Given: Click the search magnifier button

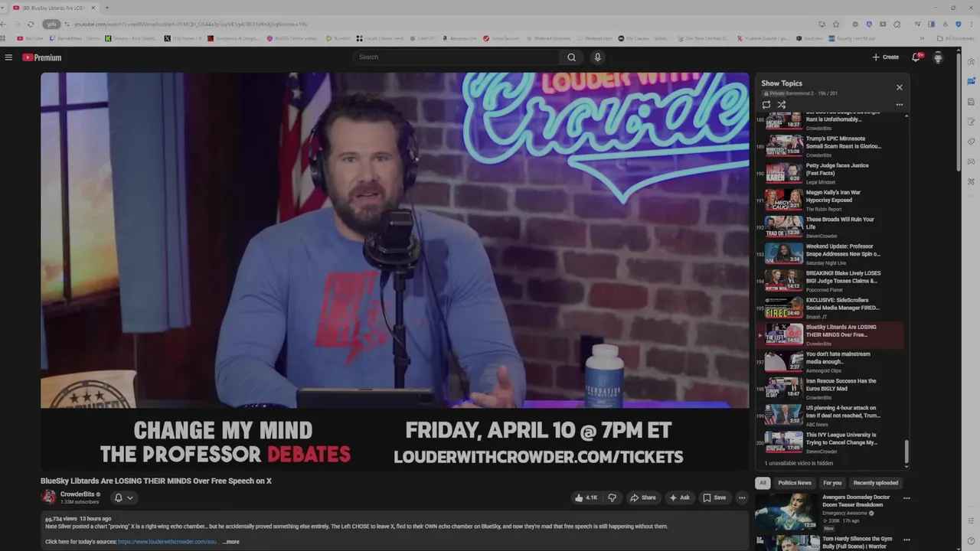Looking at the screenshot, I should coord(571,57).
